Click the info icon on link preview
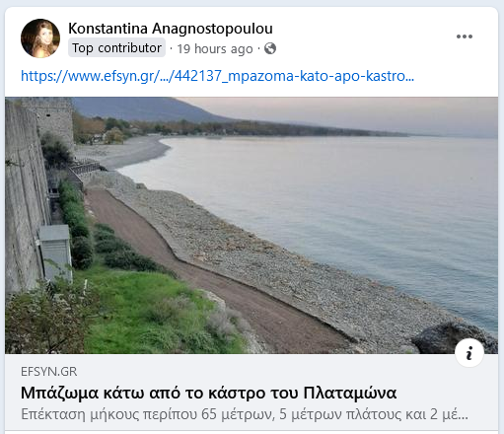The image size is (504, 434). (x=469, y=352)
